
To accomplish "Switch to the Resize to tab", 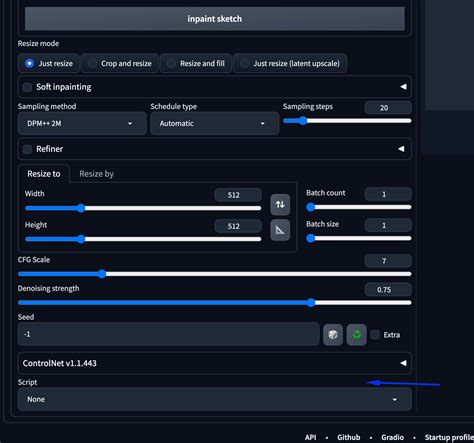I will 44,174.
